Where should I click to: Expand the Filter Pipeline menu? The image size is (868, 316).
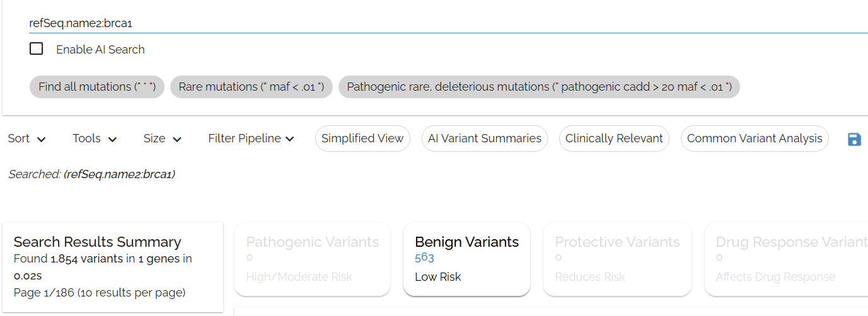(251, 138)
